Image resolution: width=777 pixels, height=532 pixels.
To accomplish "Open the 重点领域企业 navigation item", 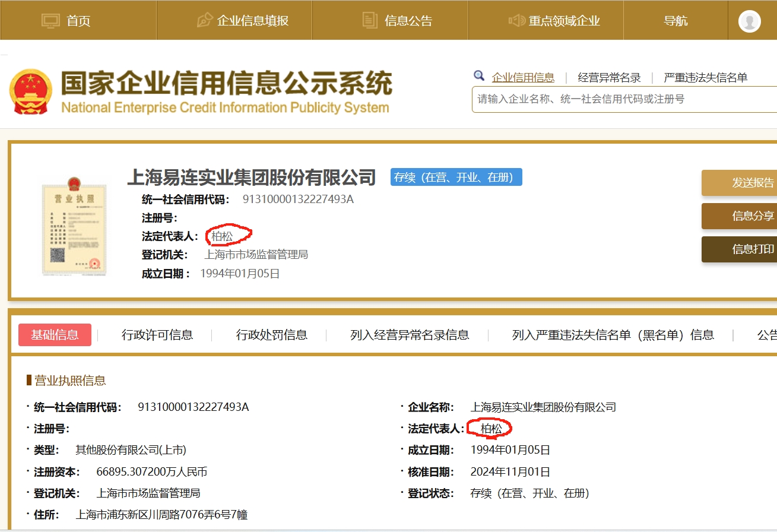I will pyautogui.click(x=564, y=21).
